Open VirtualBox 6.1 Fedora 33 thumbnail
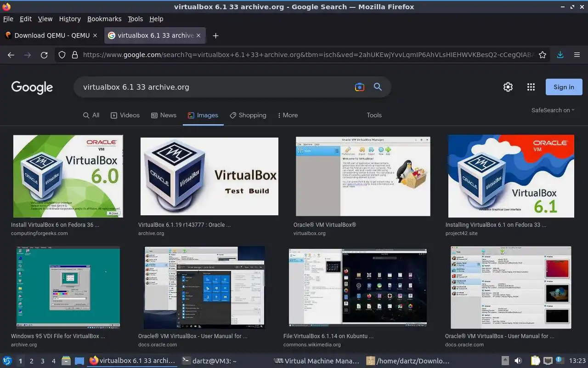This screenshot has width=588, height=368. click(x=511, y=176)
